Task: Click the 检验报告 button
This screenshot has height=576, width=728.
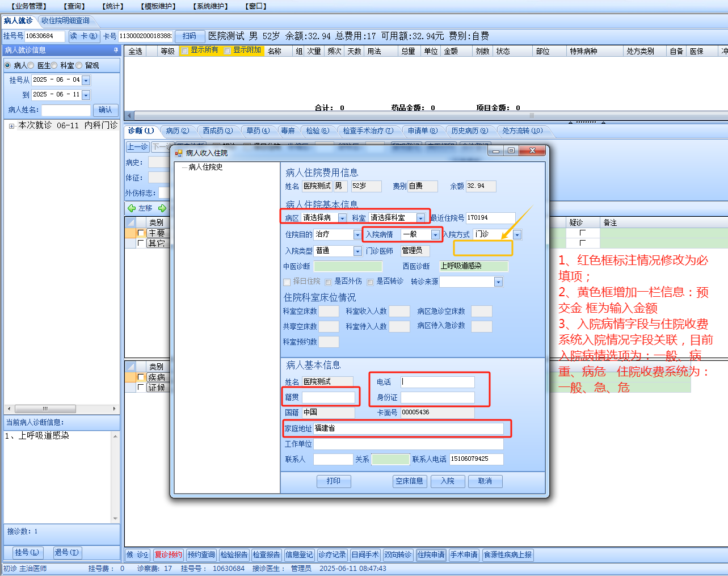Action: (234, 555)
